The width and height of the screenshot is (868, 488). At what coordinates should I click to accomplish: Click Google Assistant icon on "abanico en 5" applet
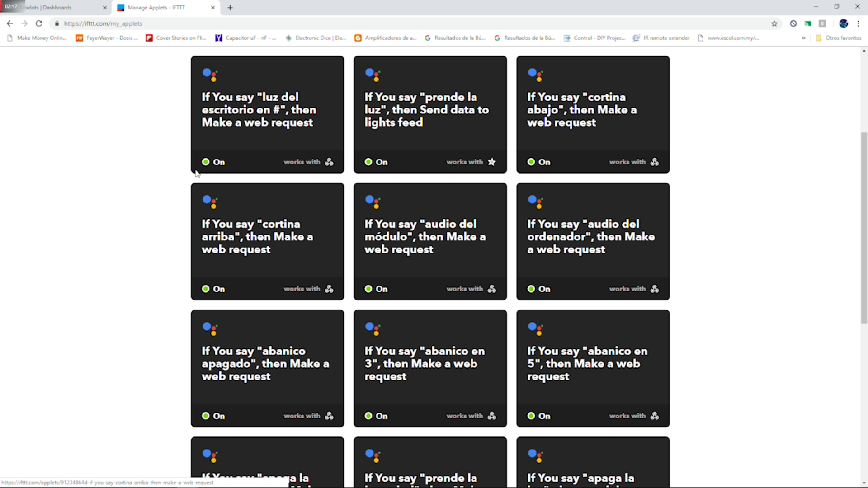[x=536, y=328]
